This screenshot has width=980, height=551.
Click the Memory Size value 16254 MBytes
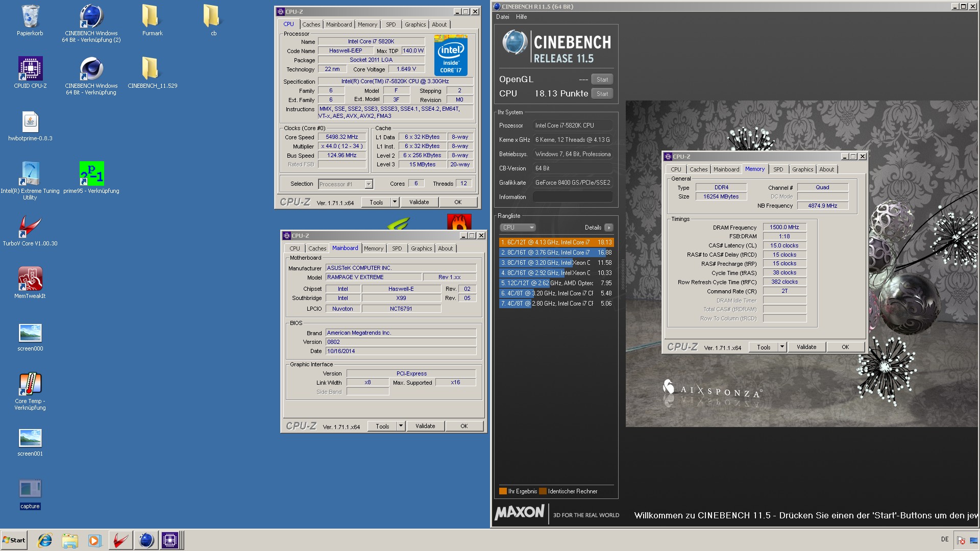[721, 197]
